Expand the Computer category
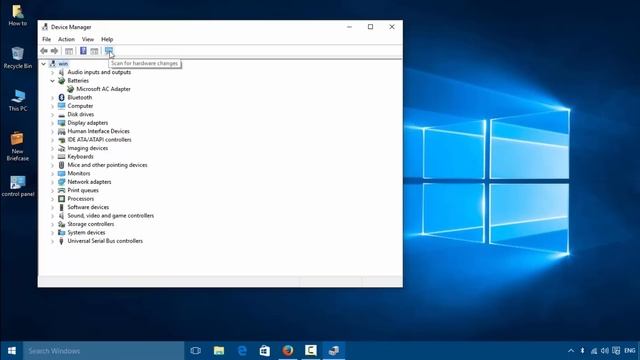The width and height of the screenshot is (640, 360). click(52, 106)
